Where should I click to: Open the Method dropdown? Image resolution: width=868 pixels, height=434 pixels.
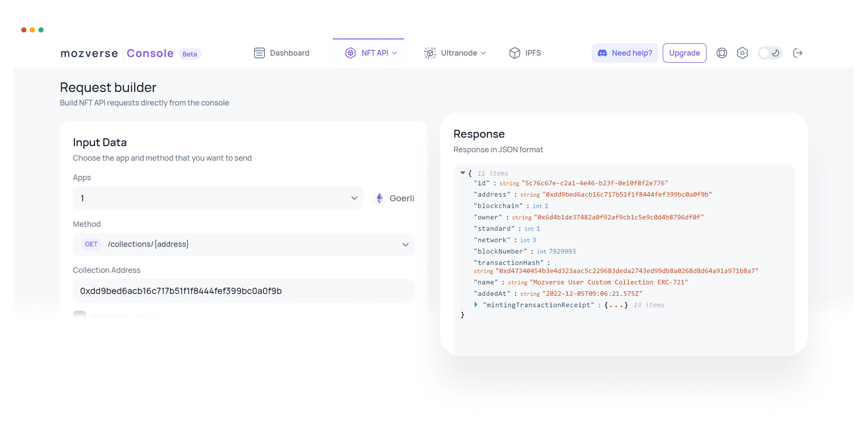pyautogui.click(x=243, y=244)
